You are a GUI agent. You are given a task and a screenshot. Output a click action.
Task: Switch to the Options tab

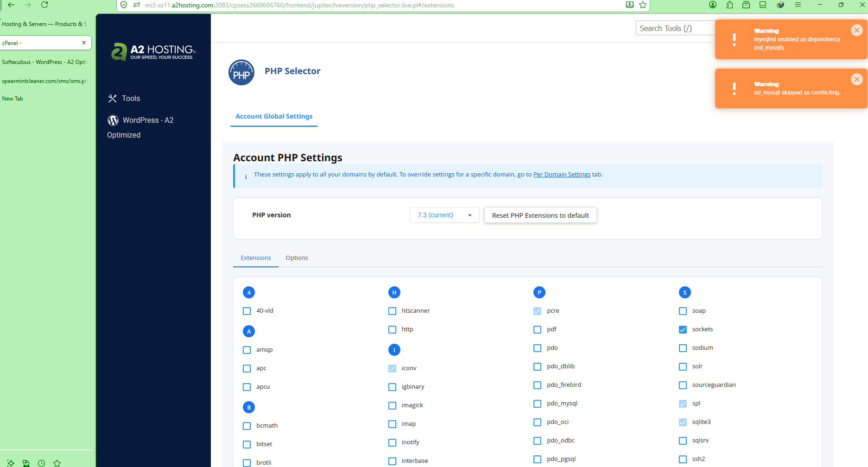coord(297,258)
